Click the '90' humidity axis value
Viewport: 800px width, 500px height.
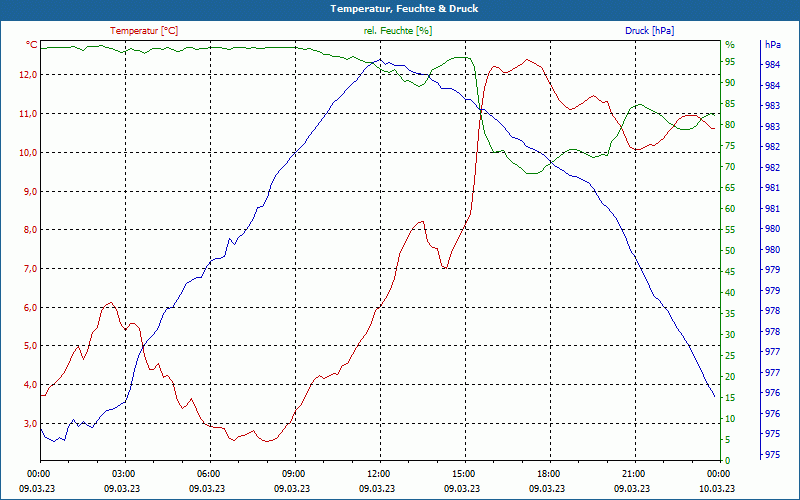click(730, 83)
